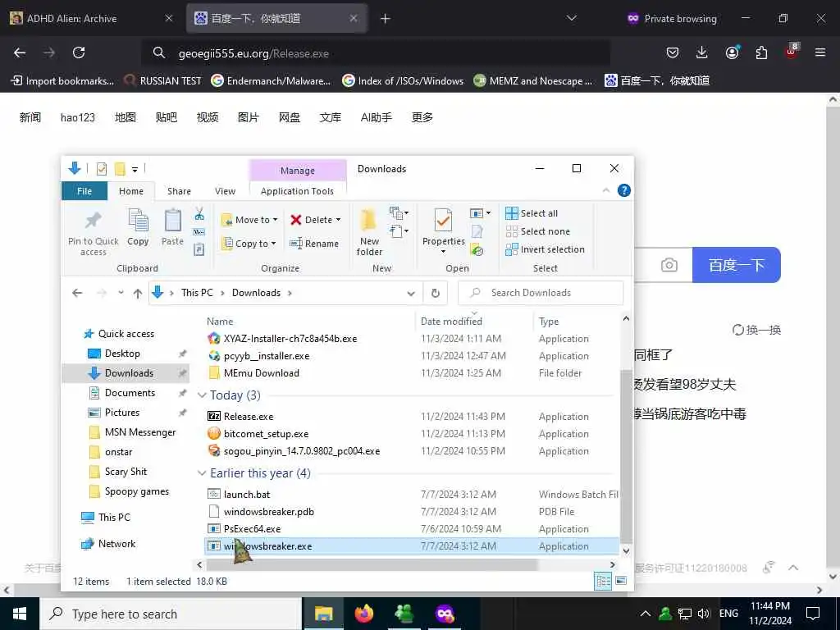The width and height of the screenshot is (840, 630).
Task: Open Firefox downloads panel
Action: pyautogui.click(x=702, y=52)
